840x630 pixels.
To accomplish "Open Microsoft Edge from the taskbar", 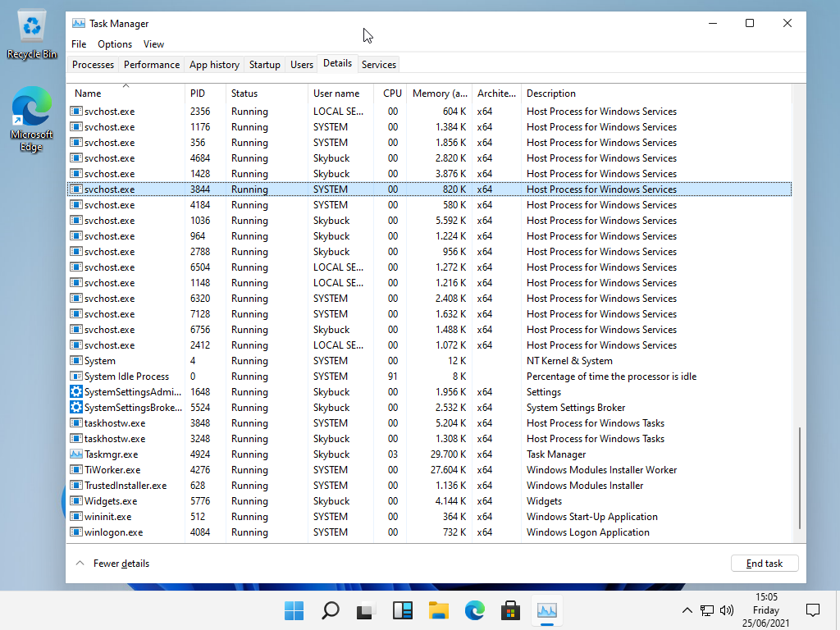I will point(474,610).
